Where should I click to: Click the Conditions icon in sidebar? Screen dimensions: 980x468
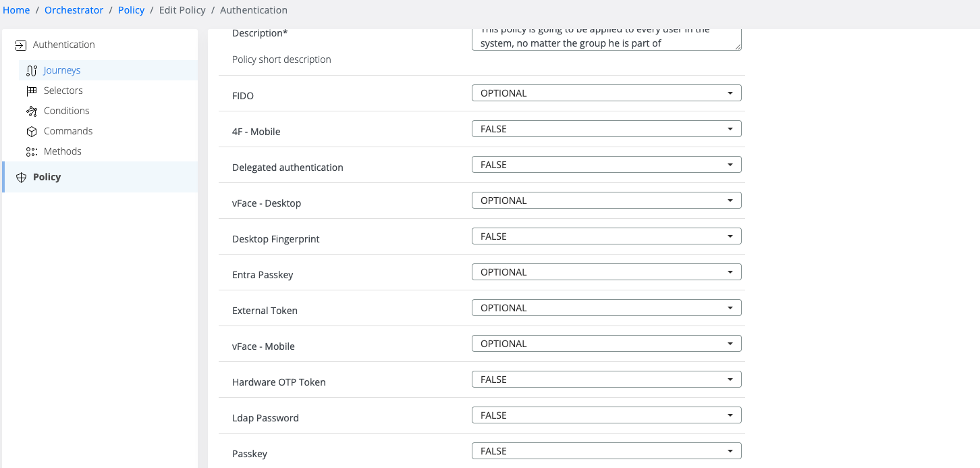[31, 111]
